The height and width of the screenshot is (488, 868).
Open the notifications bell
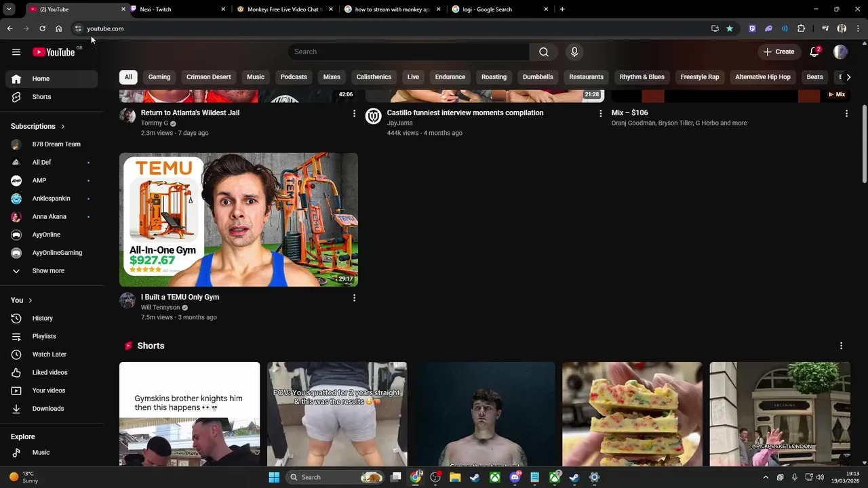pos(814,52)
